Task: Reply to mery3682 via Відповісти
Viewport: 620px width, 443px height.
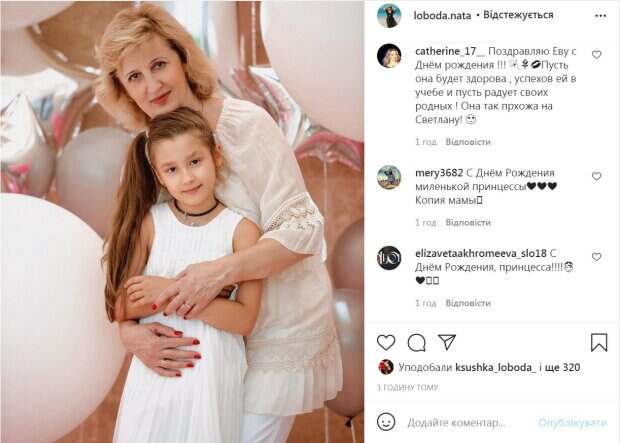Action: tap(468, 222)
